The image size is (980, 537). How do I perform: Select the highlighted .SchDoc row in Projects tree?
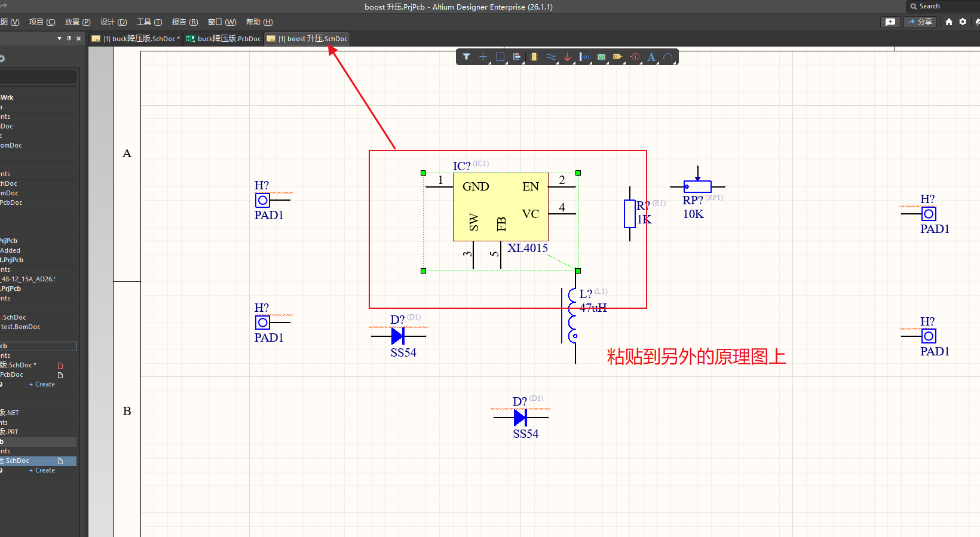(38, 461)
